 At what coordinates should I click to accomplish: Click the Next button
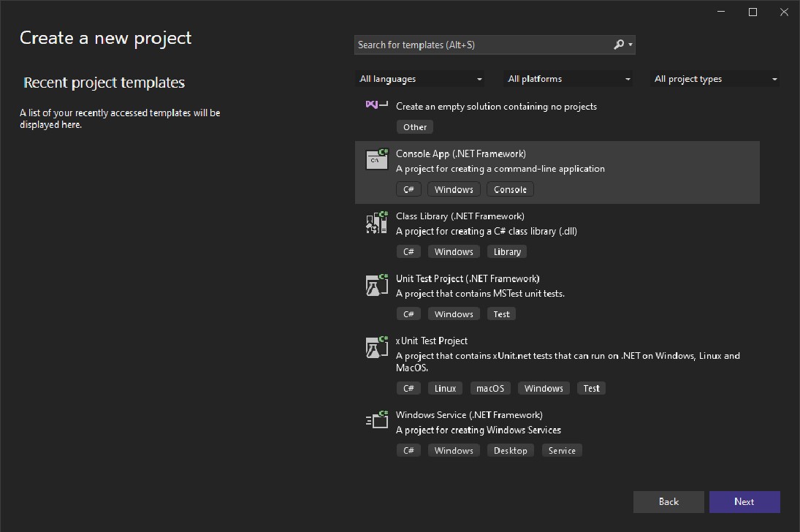[744, 501]
